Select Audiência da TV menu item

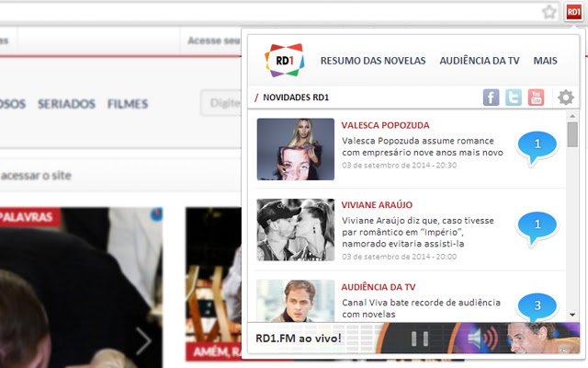pos(480,61)
